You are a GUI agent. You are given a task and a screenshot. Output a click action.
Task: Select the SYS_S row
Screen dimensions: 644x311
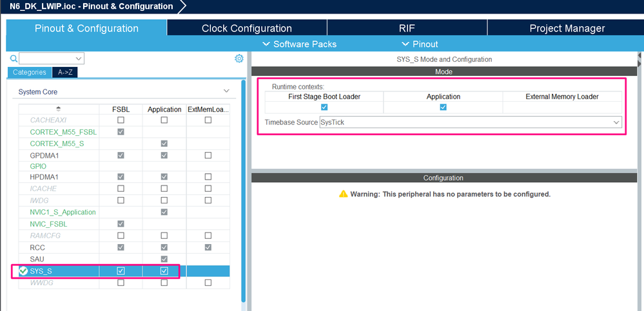tap(124, 271)
